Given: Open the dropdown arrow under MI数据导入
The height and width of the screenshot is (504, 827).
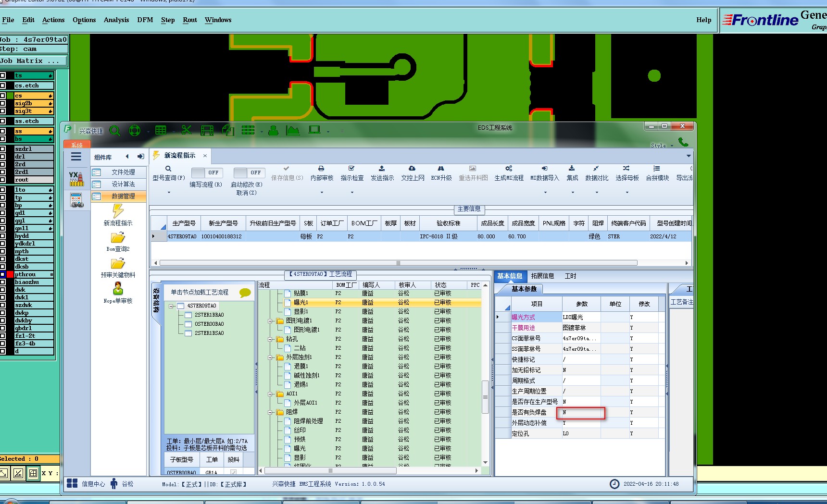Looking at the screenshot, I should (x=545, y=193).
